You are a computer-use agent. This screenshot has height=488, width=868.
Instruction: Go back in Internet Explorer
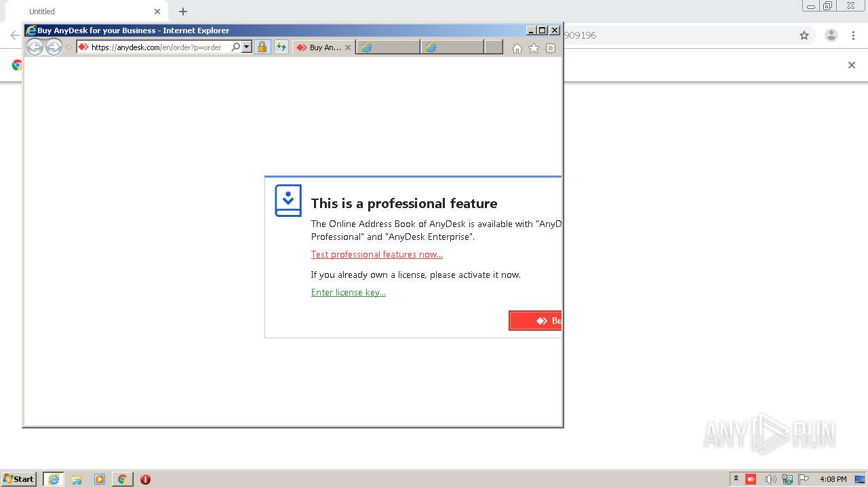[35, 47]
